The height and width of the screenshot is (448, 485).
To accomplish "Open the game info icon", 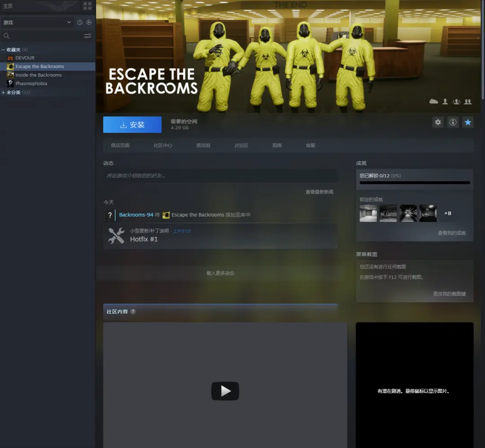I will (x=453, y=122).
